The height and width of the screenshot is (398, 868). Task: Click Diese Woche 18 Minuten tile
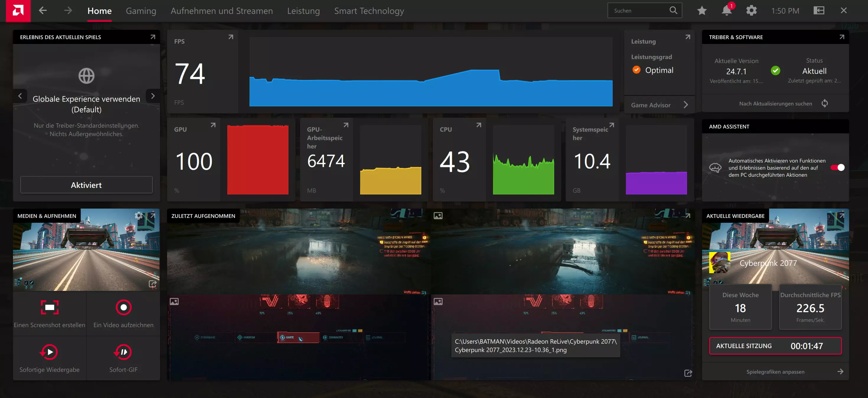[x=740, y=307]
